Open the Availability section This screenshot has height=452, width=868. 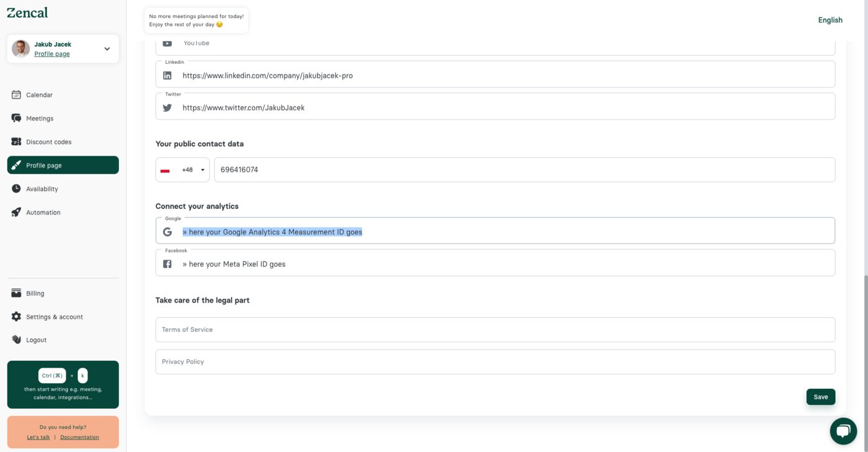pyautogui.click(x=41, y=189)
